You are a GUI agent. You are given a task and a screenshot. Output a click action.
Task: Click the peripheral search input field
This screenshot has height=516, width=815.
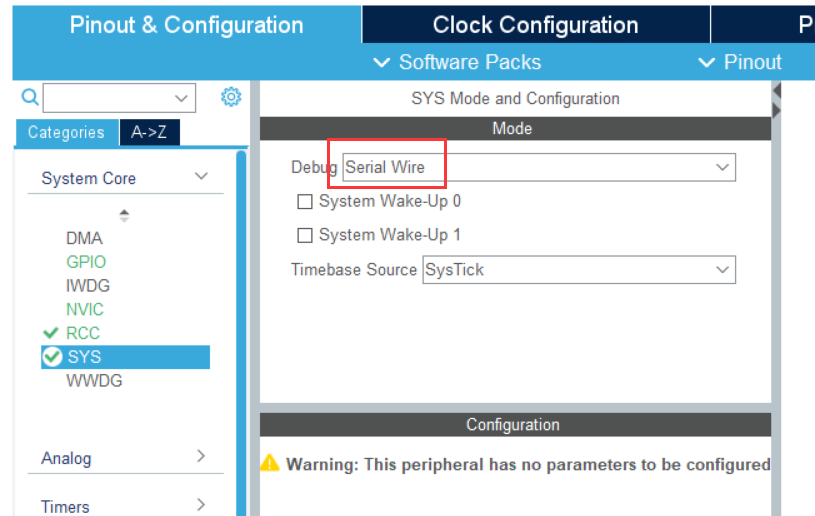[x=110, y=98]
